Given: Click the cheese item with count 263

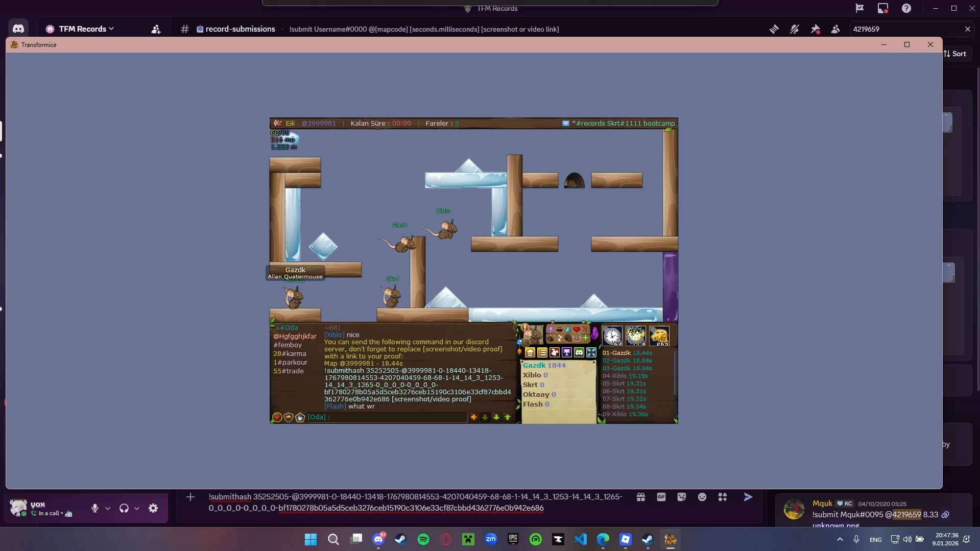Looking at the screenshot, I should (x=659, y=336).
